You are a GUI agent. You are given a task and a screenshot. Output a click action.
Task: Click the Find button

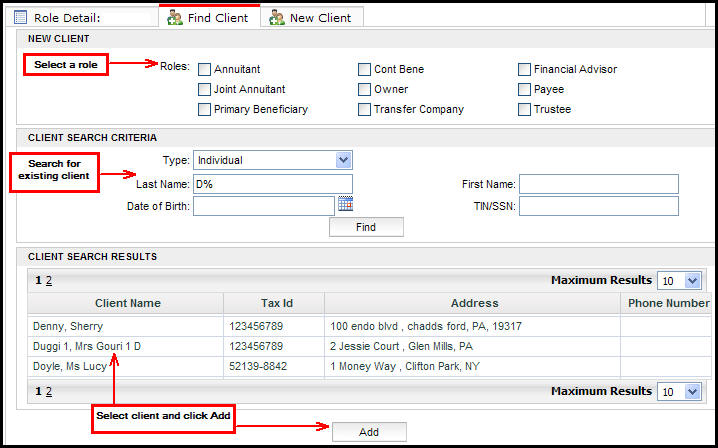366,227
